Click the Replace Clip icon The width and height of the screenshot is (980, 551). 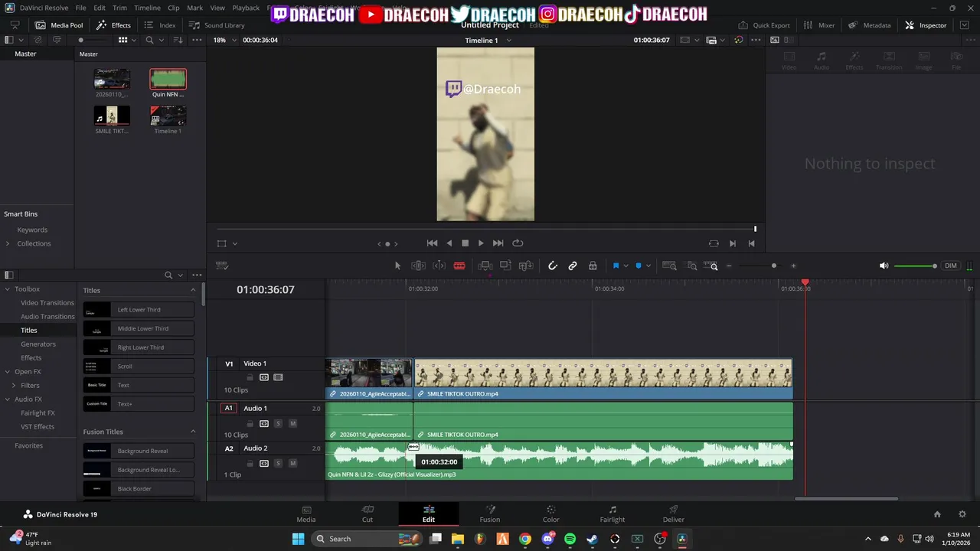526,266
